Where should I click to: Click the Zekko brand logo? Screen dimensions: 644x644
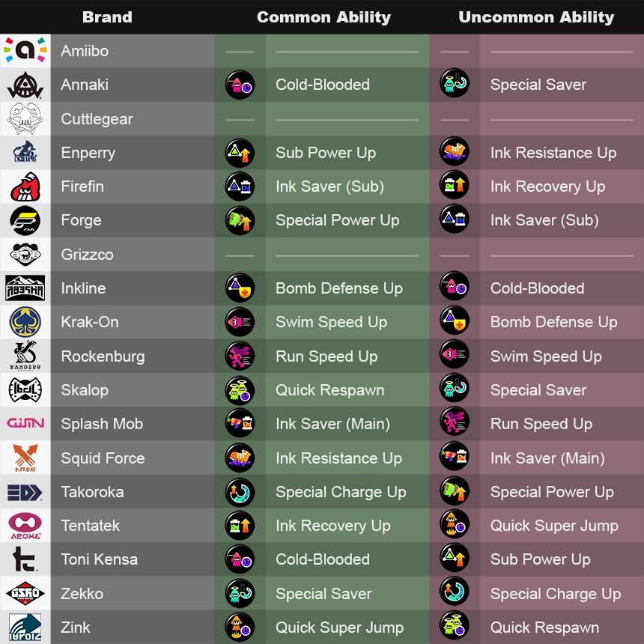(x=25, y=593)
